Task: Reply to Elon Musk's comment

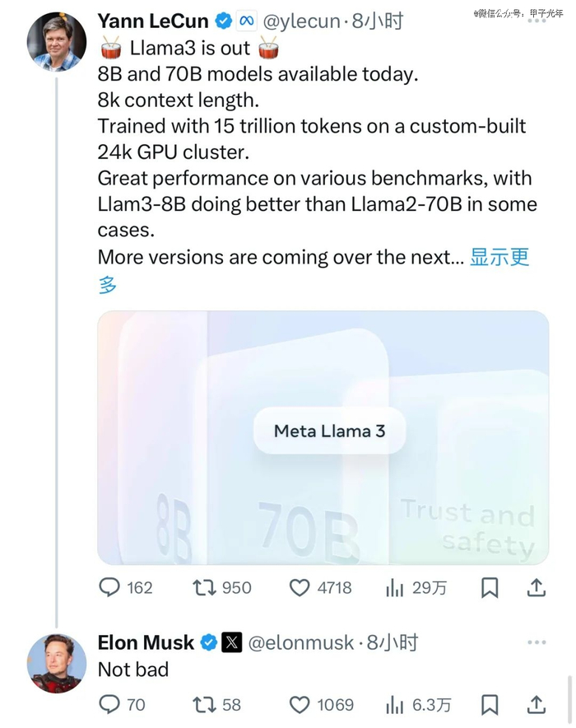Action: tap(110, 704)
